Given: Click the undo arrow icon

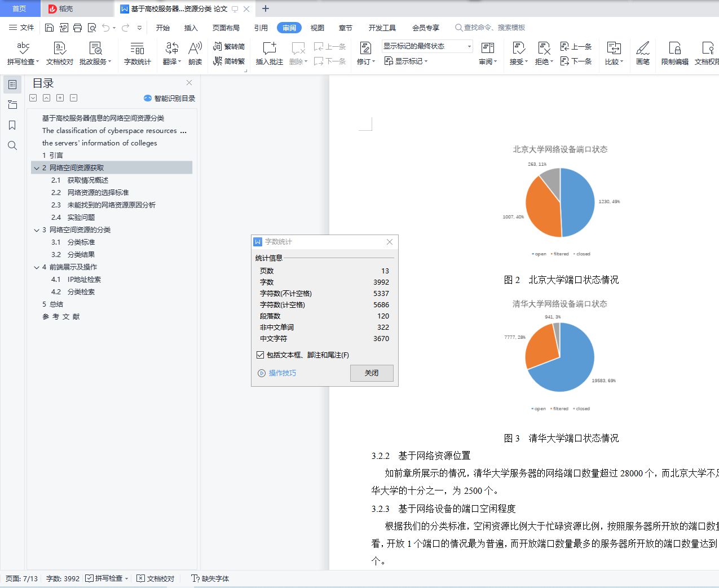Looking at the screenshot, I should 106,28.
